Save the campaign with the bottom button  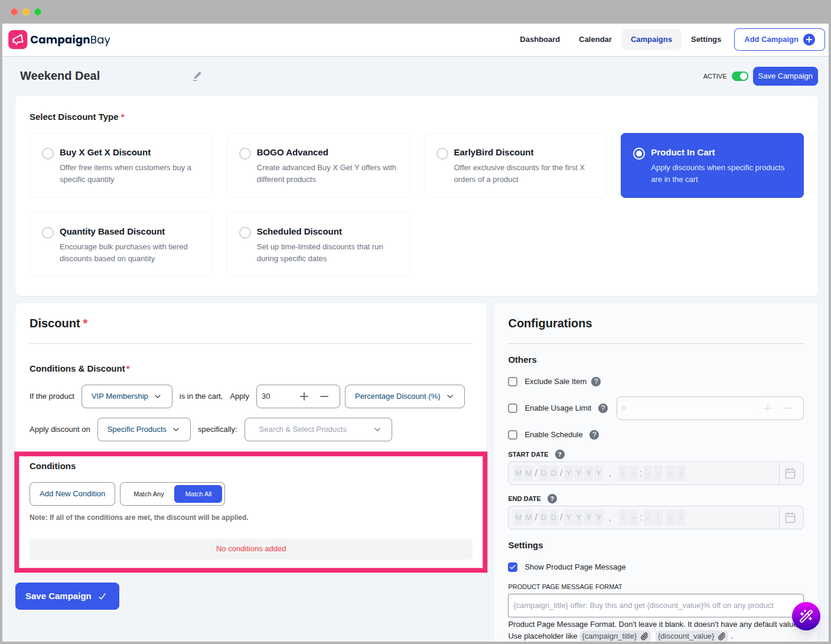click(67, 596)
